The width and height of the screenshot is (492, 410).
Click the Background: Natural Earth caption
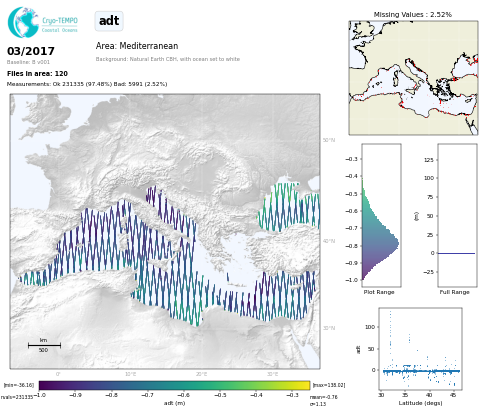coord(168,59)
